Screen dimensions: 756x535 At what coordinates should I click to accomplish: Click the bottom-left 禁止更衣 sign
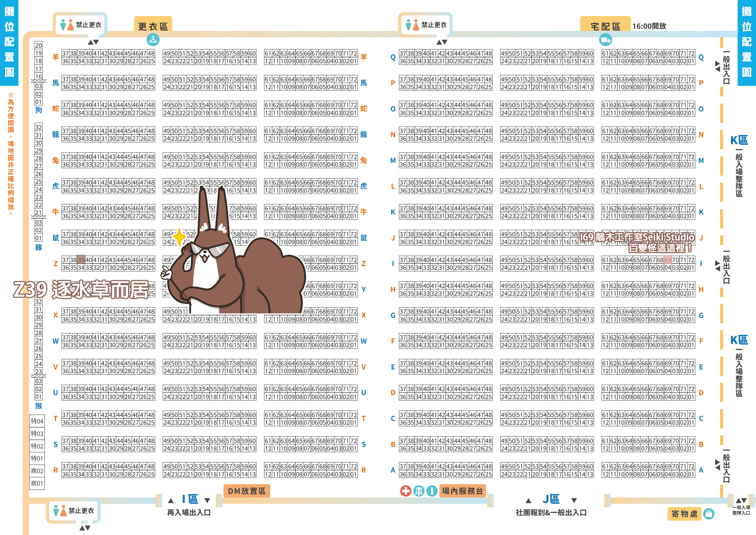click(x=73, y=511)
